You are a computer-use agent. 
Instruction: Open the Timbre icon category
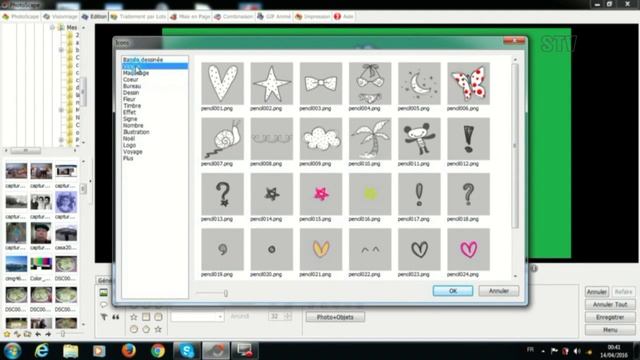pos(132,106)
